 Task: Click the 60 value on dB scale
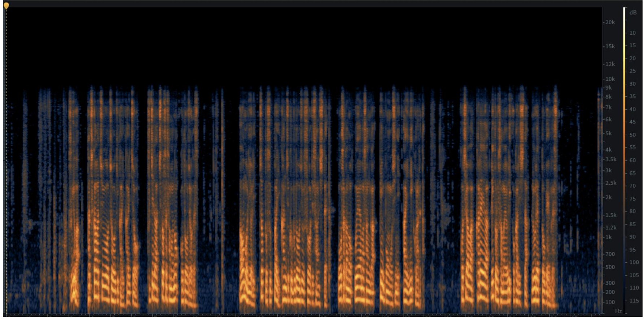[633, 161]
